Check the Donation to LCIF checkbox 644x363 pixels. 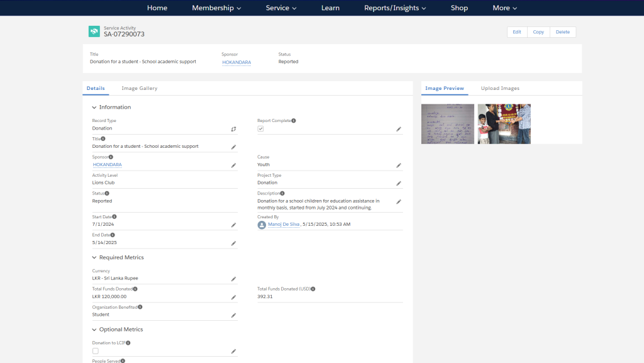[96, 351]
